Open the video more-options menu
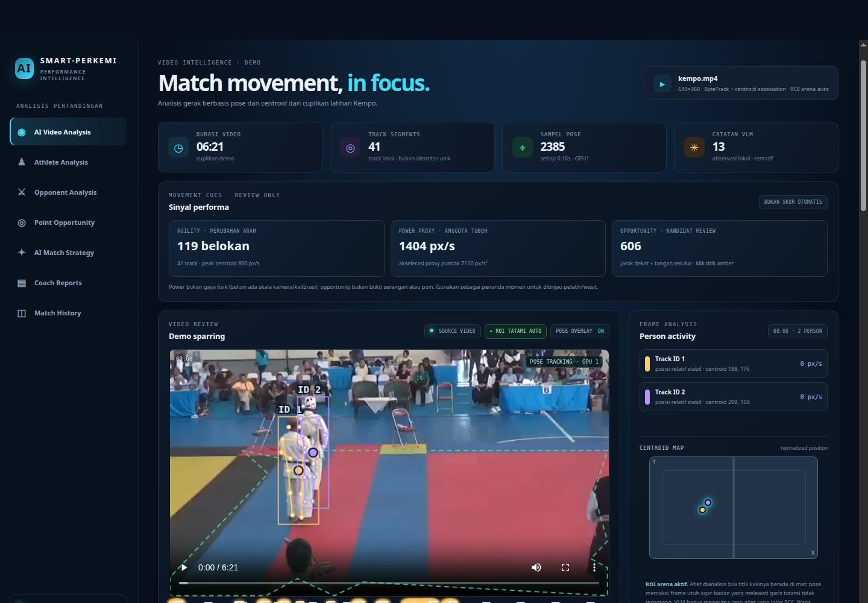The height and width of the screenshot is (603, 868). coord(594,567)
